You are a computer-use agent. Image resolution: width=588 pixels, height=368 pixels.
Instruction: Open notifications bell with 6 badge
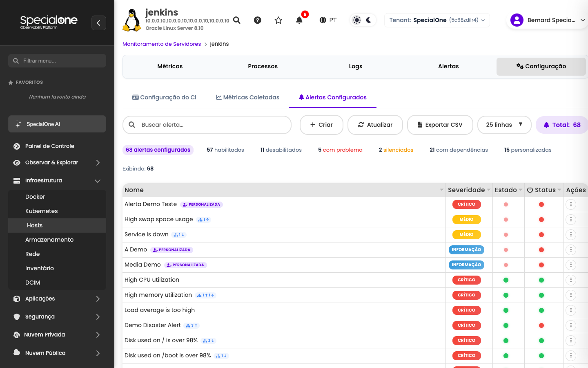pos(299,20)
